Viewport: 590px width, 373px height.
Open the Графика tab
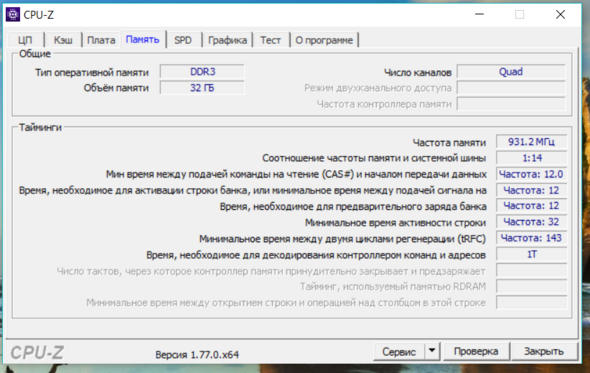tap(227, 40)
